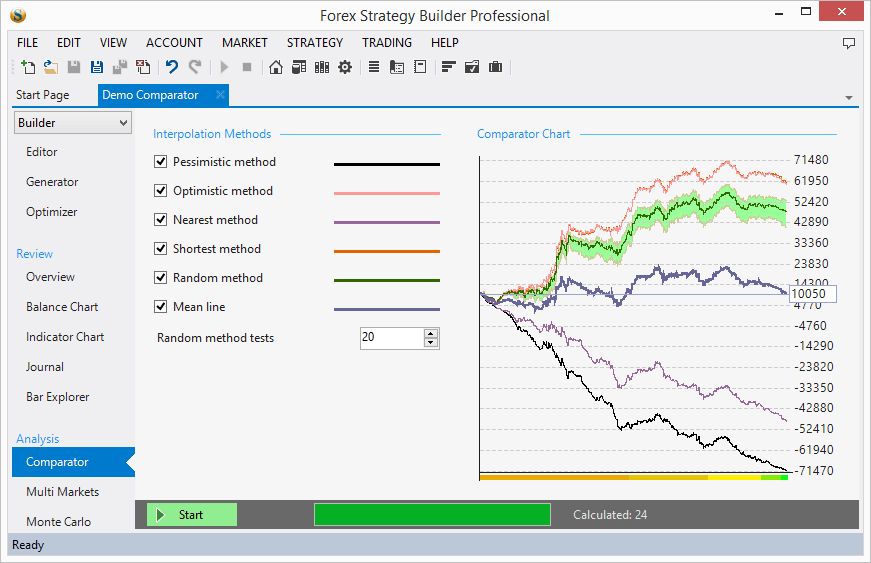Click the black Pessimistic method color line
This screenshot has height=563, width=871.
pos(387,164)
